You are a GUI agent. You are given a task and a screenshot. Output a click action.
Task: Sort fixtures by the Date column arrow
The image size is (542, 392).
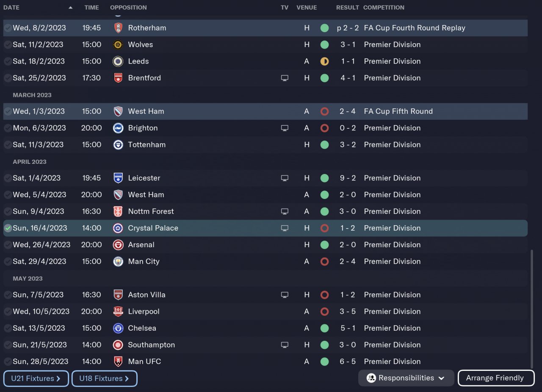(x=70, y=8)
